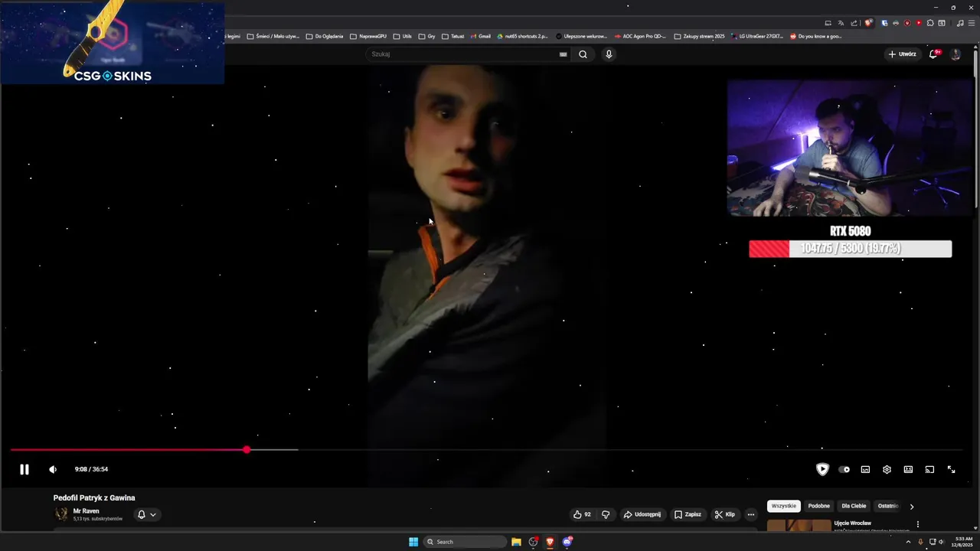Open the Ujęcie Wrocław video thumbnail

(x=799, y=525)
